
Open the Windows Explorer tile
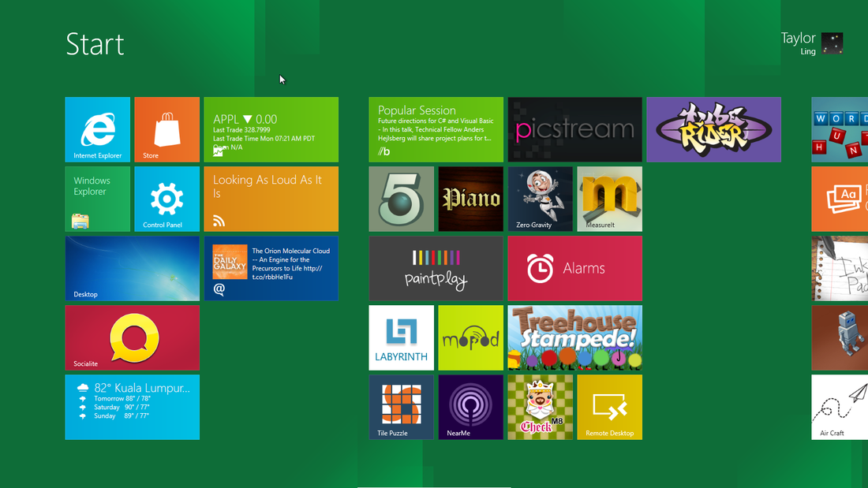point(97,199)
